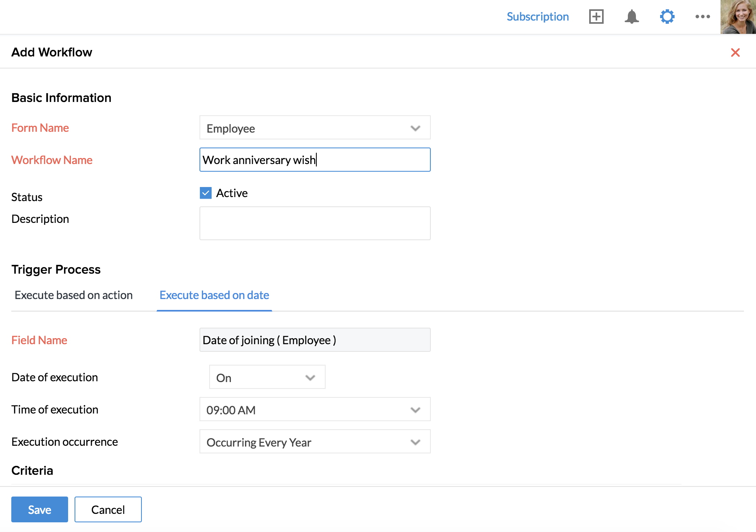Open the user profile photo

[x=738, y=17]
